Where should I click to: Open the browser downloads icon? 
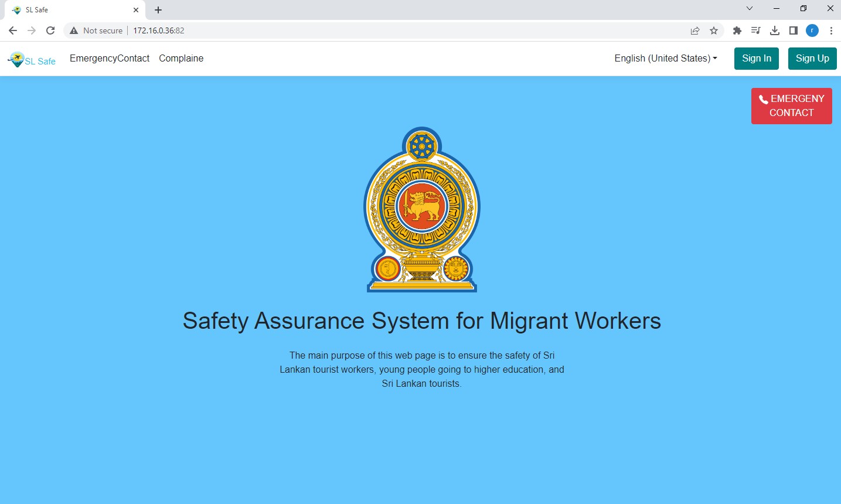pyautogui.click(x=775, y=30)
